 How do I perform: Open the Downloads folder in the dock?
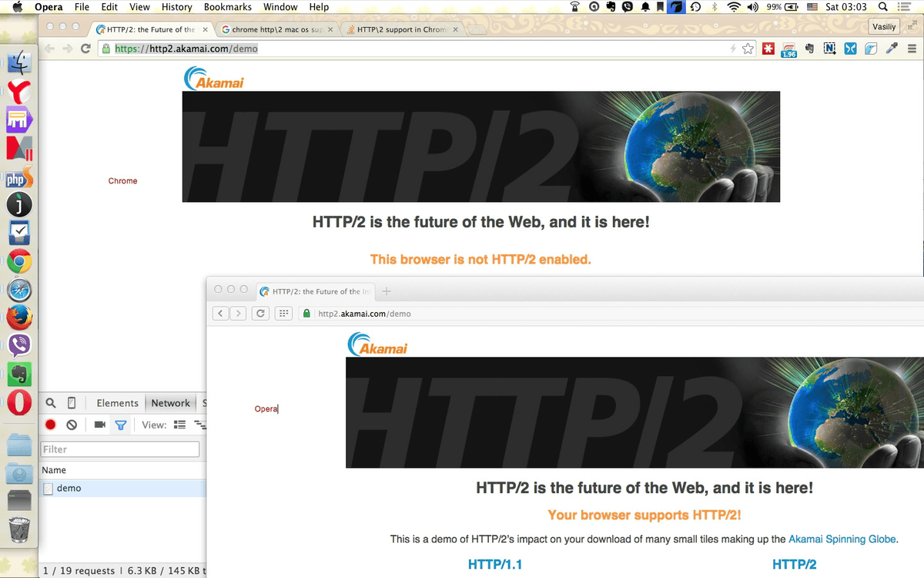[x=19, y=474]
